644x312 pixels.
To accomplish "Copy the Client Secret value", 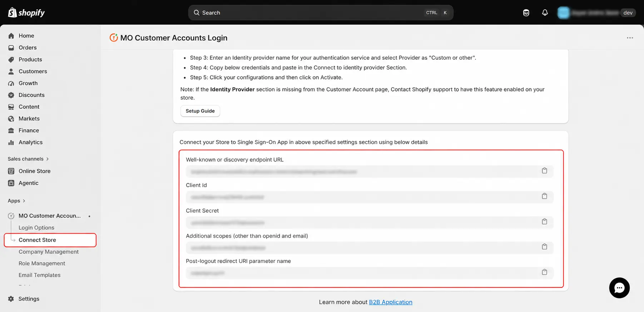I will [544, 222].
